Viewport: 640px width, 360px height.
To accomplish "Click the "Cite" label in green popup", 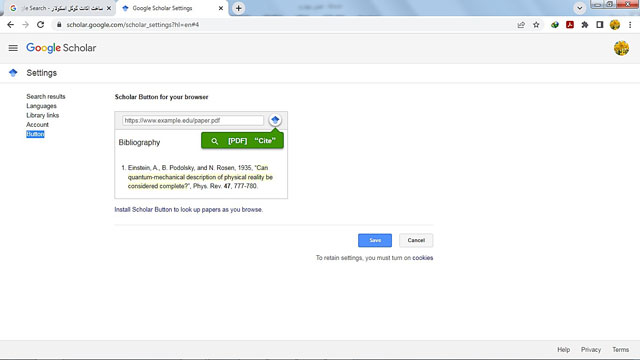I will [x=265, y=141].
